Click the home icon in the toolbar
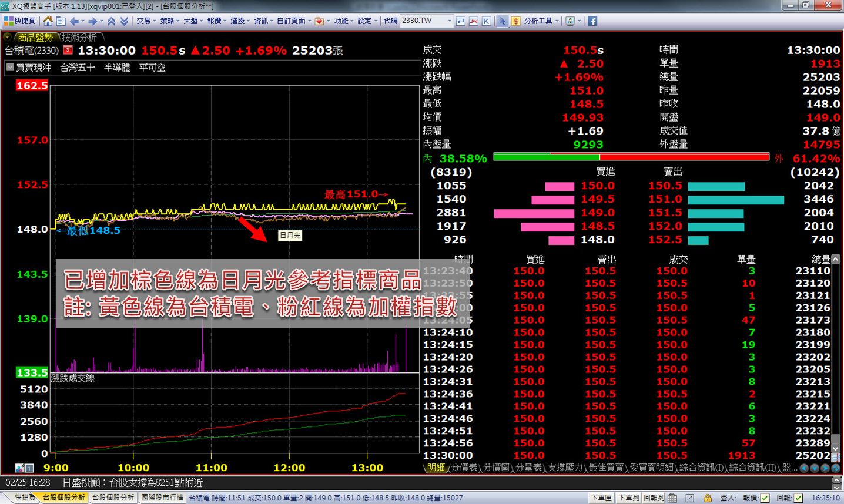 click(48, 21)
